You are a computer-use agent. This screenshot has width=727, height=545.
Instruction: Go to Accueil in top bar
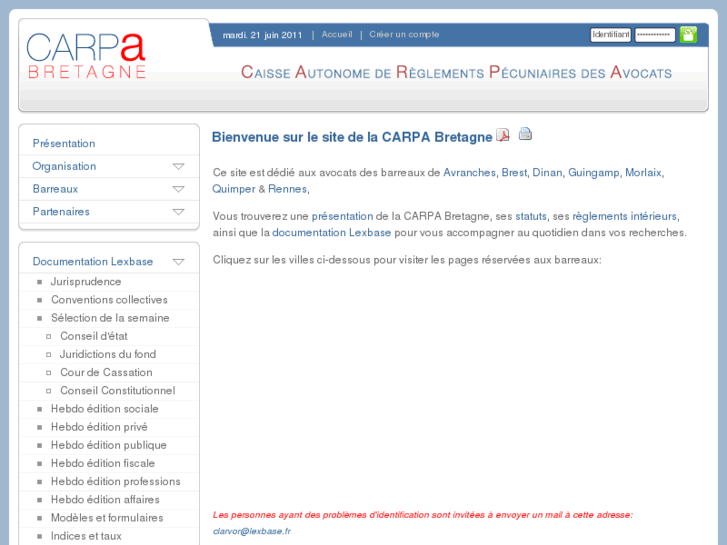point(337,34)
